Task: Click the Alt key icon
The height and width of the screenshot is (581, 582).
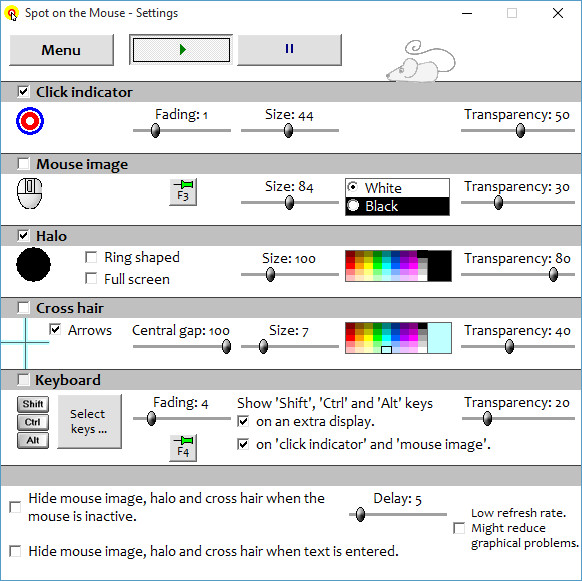Action: (33, 440)
